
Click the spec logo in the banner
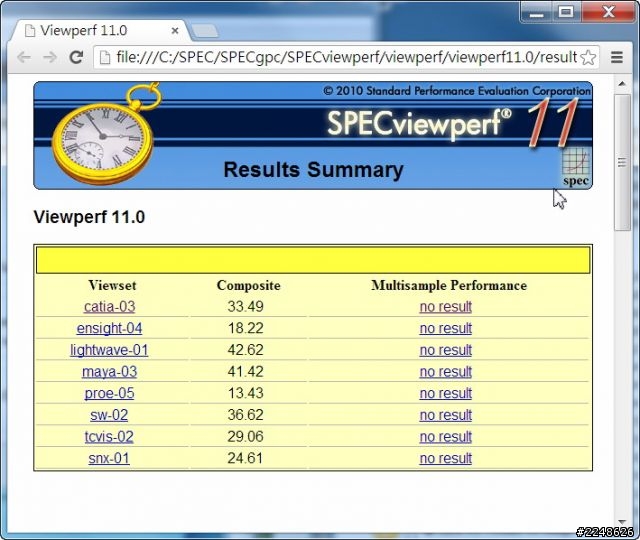coord(576,167)
